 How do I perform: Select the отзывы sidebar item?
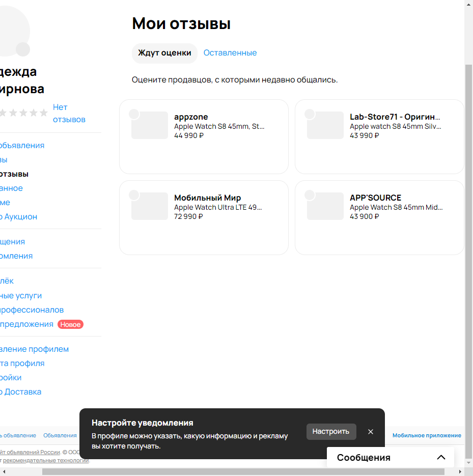14,174
